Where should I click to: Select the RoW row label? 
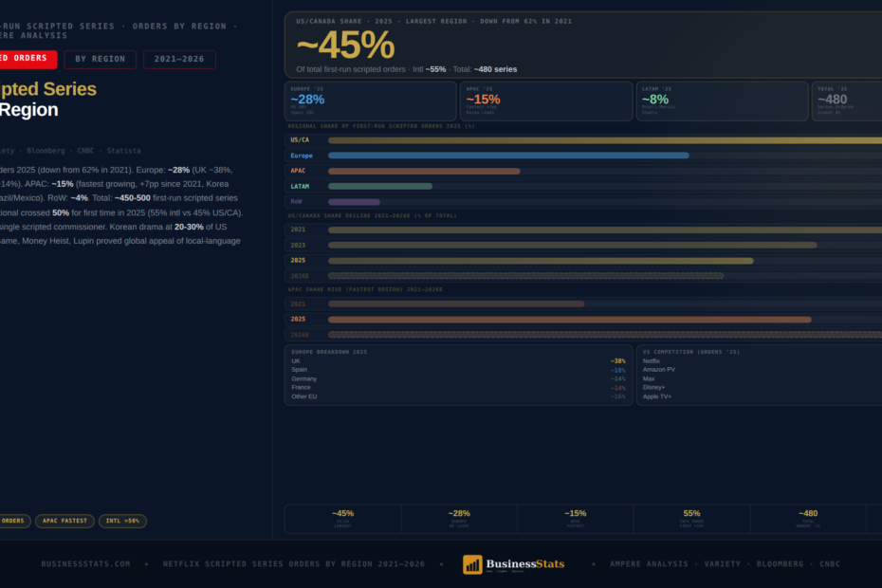(x=297, y=201)
